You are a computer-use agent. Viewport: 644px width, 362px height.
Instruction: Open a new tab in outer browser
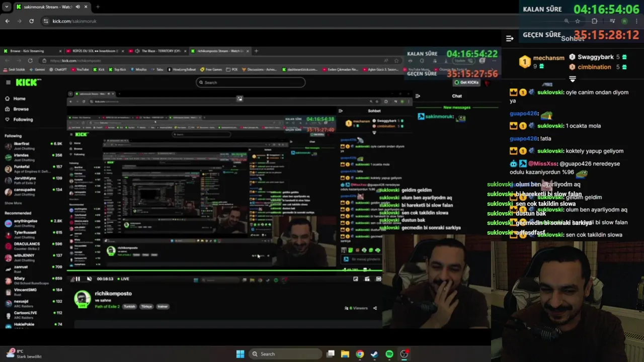point(98,7)
